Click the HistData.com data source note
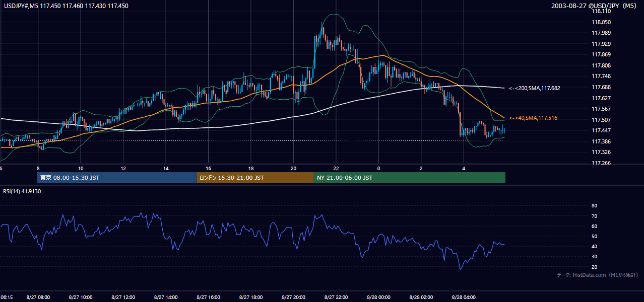Viewport: 644px width, 302px height. click(598, 275)
